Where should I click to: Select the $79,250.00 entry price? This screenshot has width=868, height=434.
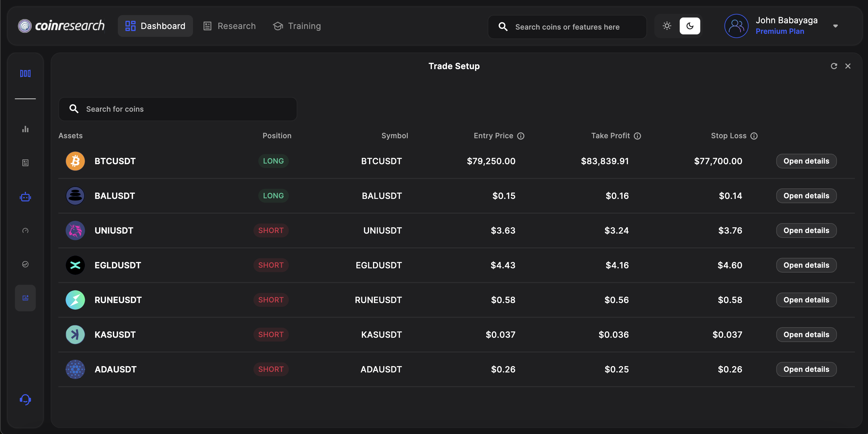click(x=491, y=161)
